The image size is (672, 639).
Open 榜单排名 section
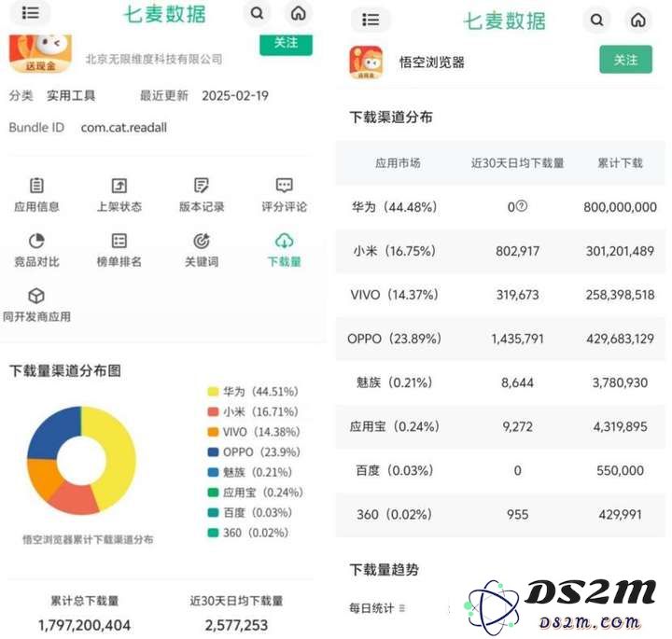pos(119,251)
